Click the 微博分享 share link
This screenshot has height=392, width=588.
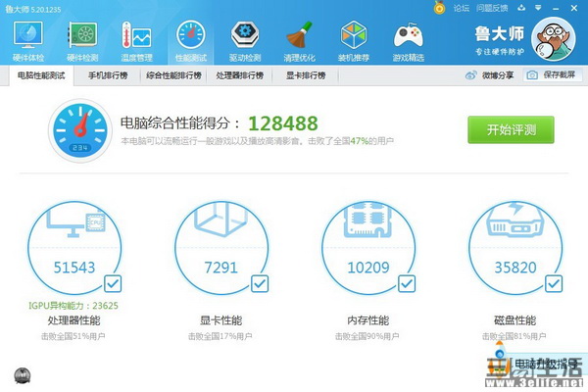pyautogui.click(x=489, y=75)
